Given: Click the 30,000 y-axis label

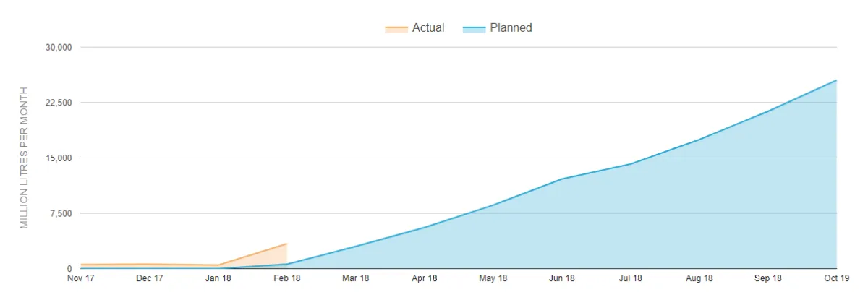Looking at the screenshot, I should (59, 48).
